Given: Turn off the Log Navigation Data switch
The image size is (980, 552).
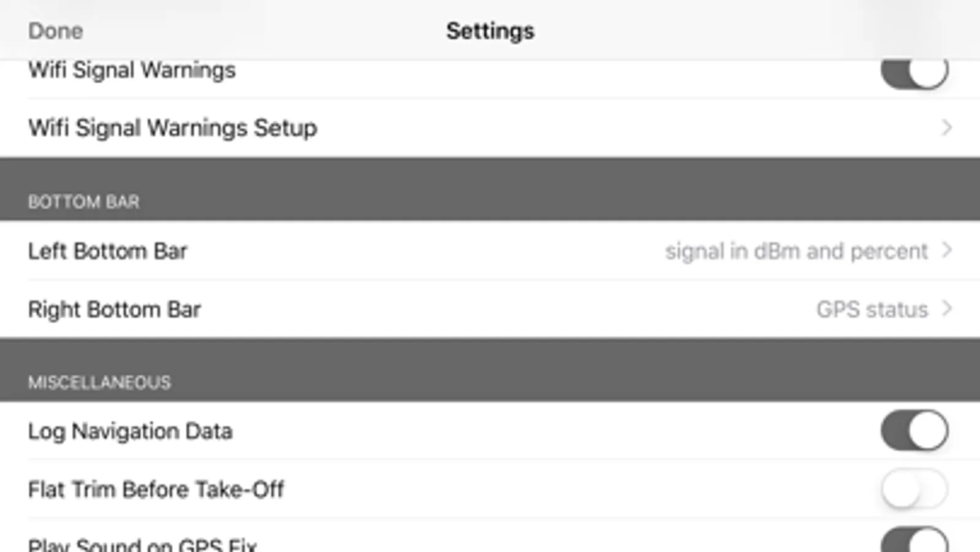Looking at the screenshot, I should point(914,431).
